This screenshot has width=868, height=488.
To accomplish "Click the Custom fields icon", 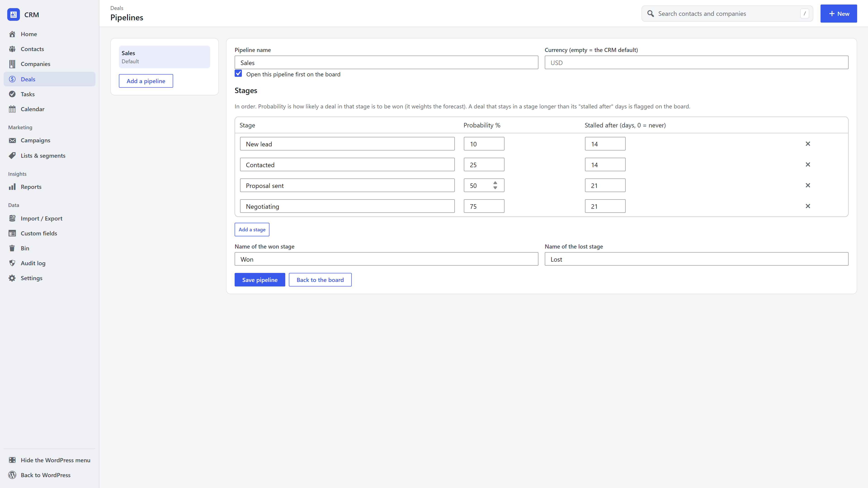I will tap(12, 233).
